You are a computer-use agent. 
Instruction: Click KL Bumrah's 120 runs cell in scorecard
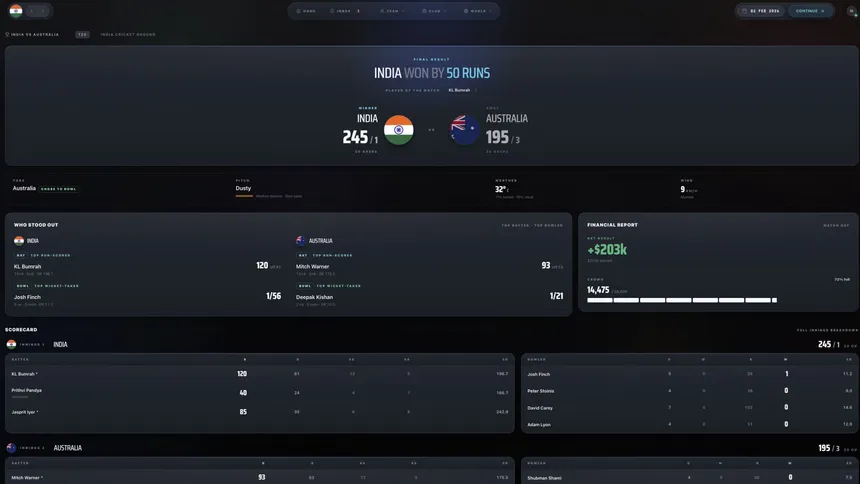point(242,374)
